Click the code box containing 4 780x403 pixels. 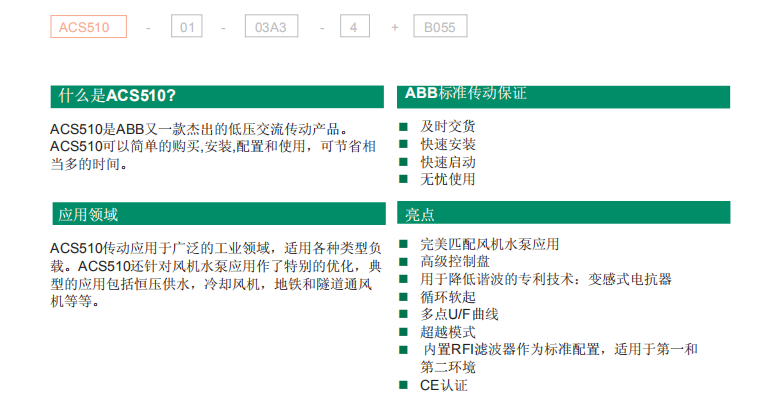[x=355, y=26]
